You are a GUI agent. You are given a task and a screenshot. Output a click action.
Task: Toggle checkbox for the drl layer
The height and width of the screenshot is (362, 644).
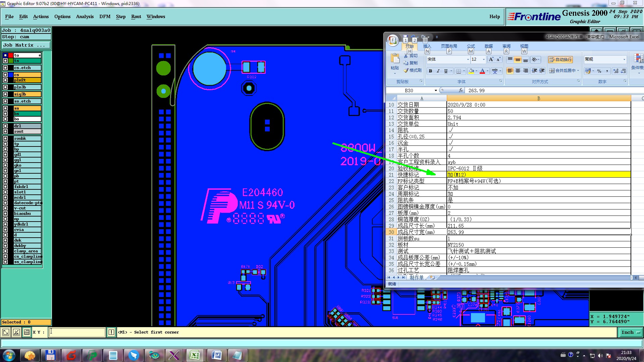click(x=5, y=126)
